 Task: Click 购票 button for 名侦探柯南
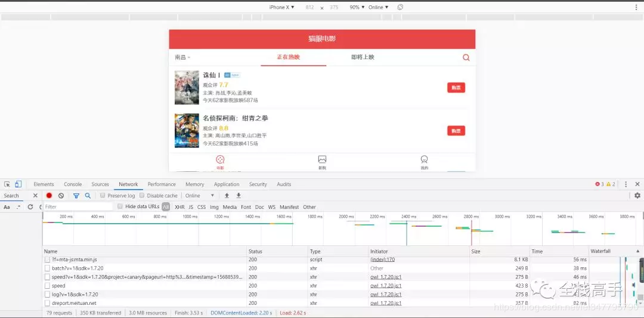point(456,131)
